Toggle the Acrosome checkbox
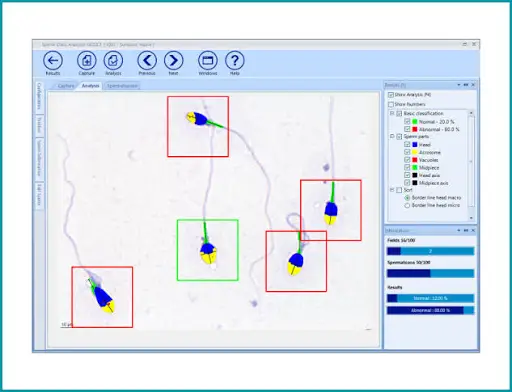The height and width of the screenshot is (392, 512). [x=407, y=152]
